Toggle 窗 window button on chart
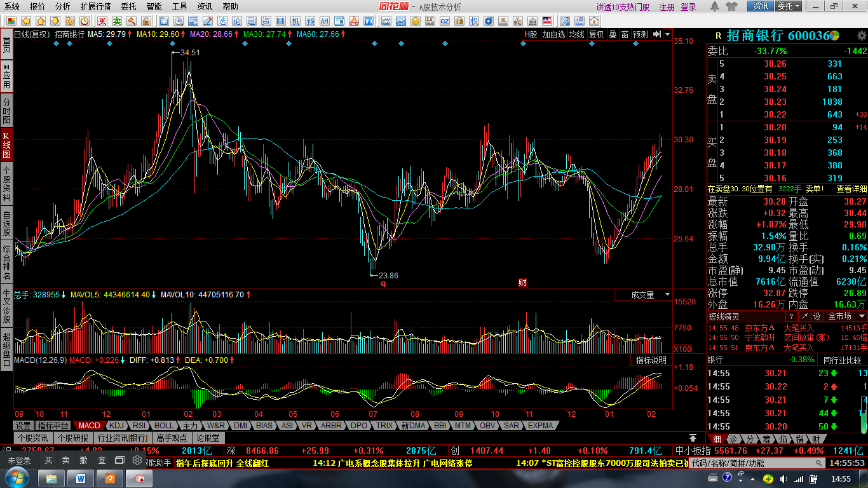The width and height of the screenshot is (868, 488). [x=625, y=35]
